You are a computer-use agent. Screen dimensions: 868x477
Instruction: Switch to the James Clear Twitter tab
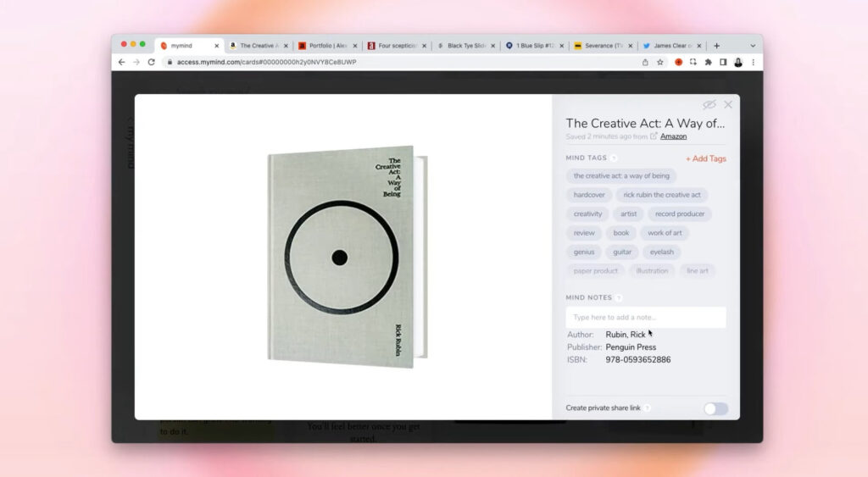click(x=671, y=46)
